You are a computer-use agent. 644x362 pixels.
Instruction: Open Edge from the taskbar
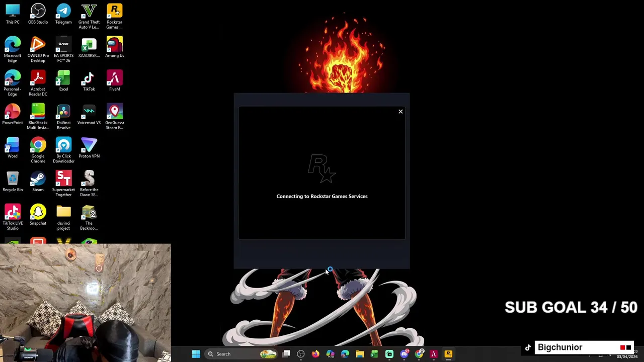pos(345,354)
